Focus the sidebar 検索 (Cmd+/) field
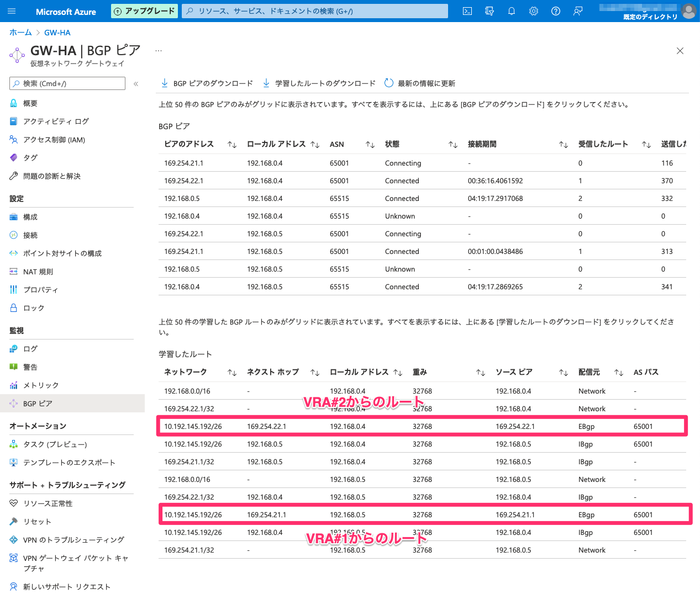This screenshot has height=594, width=700. 67,83
